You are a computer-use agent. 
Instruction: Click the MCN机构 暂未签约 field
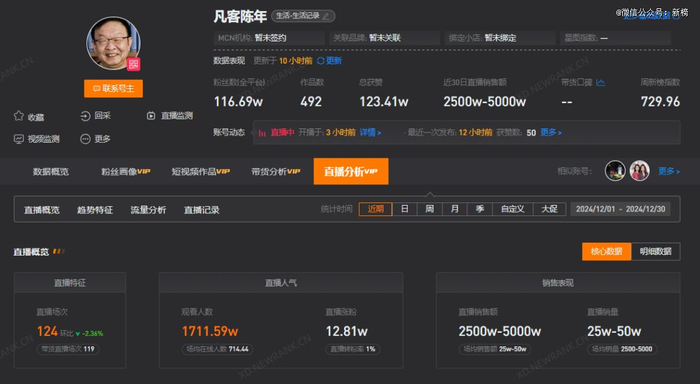269,38
